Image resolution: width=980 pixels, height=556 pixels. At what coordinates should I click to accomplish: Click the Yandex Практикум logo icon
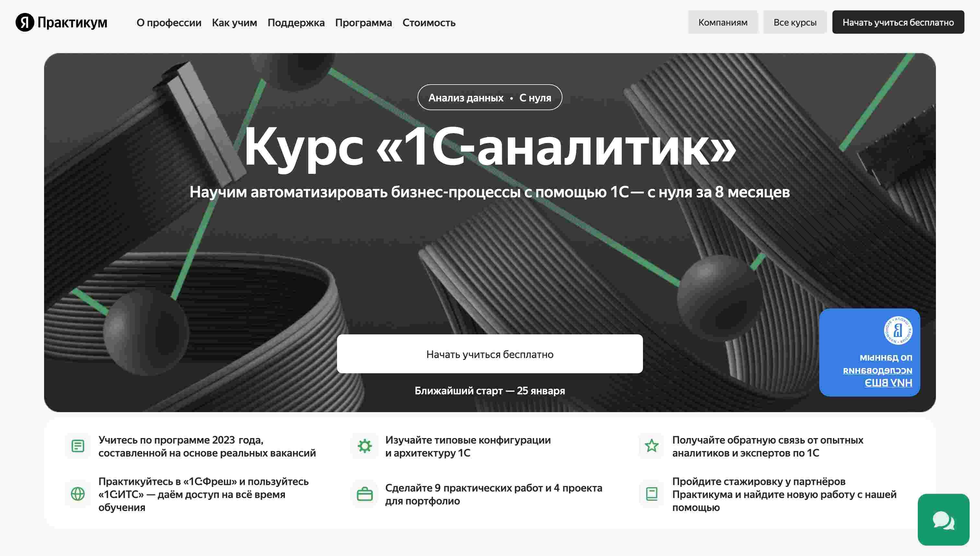[25, 22]
